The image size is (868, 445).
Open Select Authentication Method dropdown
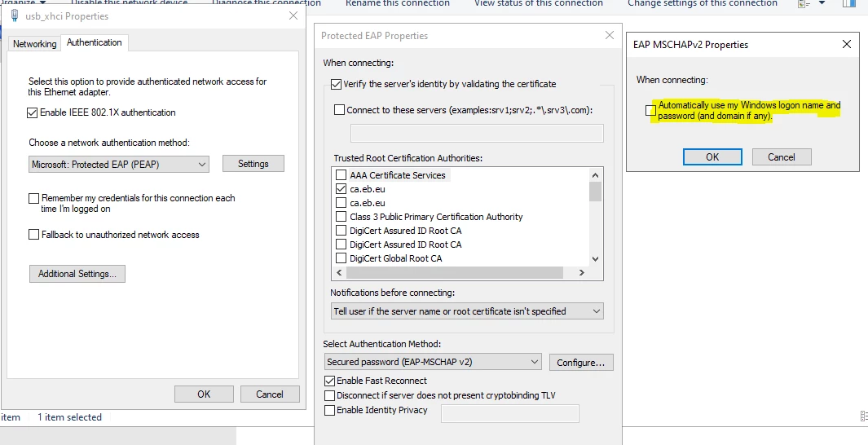pos(434,362)
